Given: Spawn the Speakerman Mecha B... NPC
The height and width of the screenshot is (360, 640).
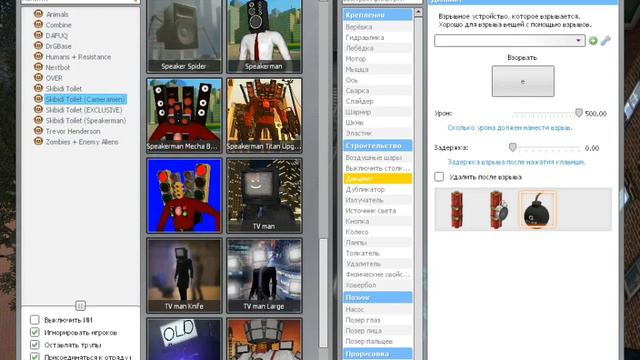Looking at the screenshot, I should pyautogui.click(x=184, y=116).
